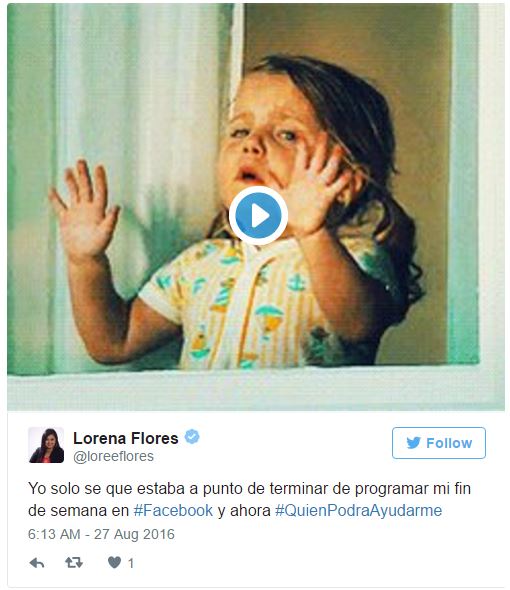510x590 pixels.
Task: Click the word 'programar' in the tweet
Action: click(x=391, y=489)
